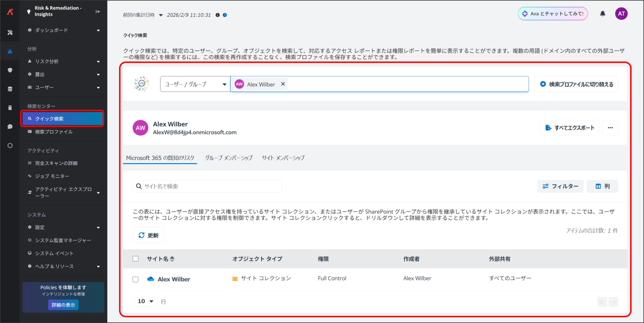
Task: Check the select-all header checkbox
Action: (x=135, y=259)
